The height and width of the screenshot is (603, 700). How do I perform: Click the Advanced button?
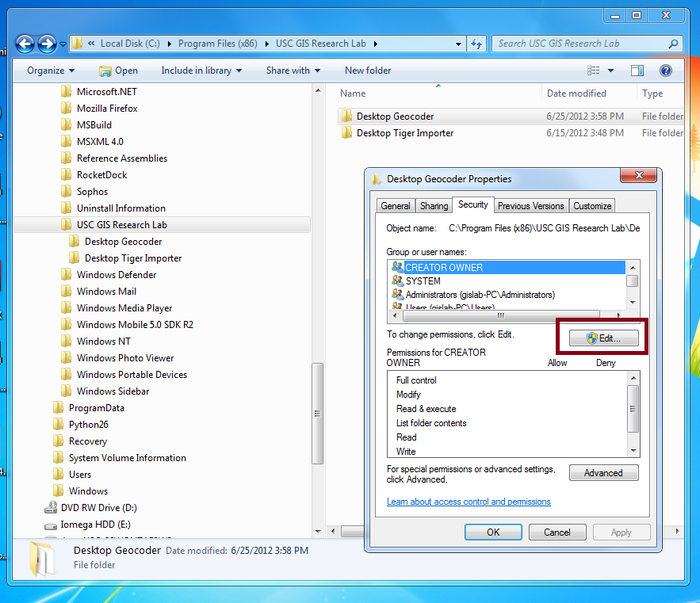tap(603, 473)
